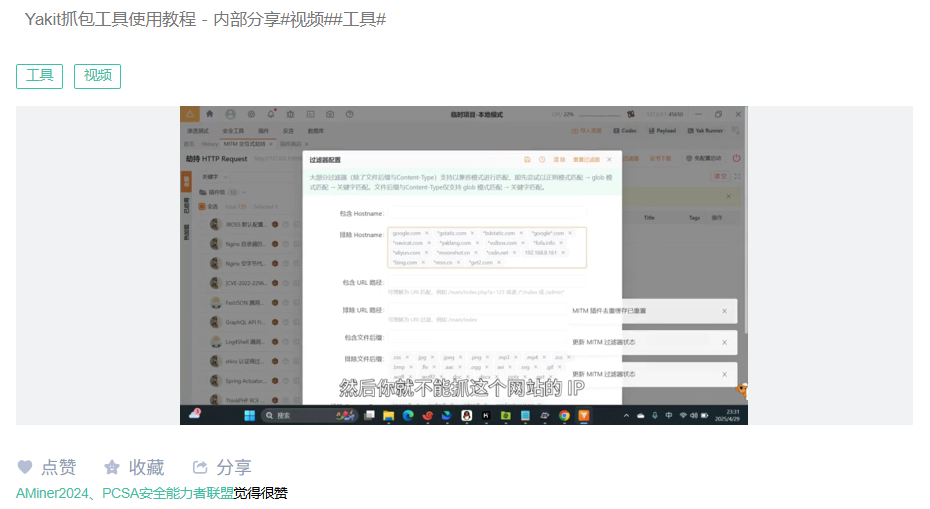Click the Codec button in the video frame
The image size is (930, 509).
(x=625, y=131)
